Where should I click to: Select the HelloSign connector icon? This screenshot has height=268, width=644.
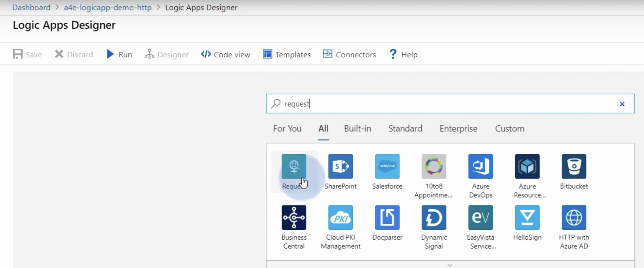click(527, 218)
